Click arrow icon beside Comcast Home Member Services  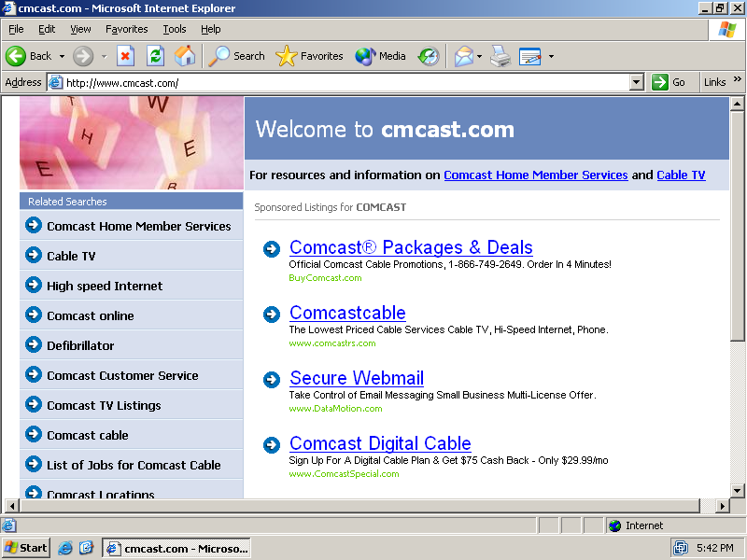click(x=34, y=225)
